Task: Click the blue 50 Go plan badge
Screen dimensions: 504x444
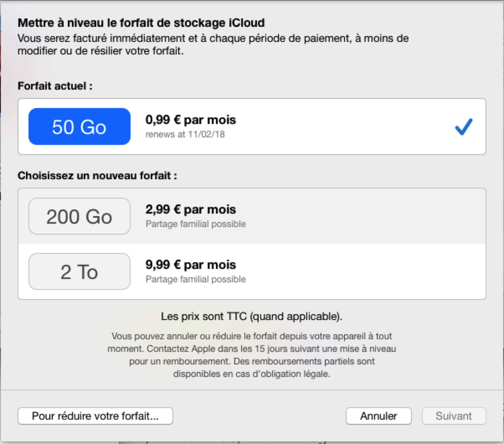Action: (x=79, y=127)
